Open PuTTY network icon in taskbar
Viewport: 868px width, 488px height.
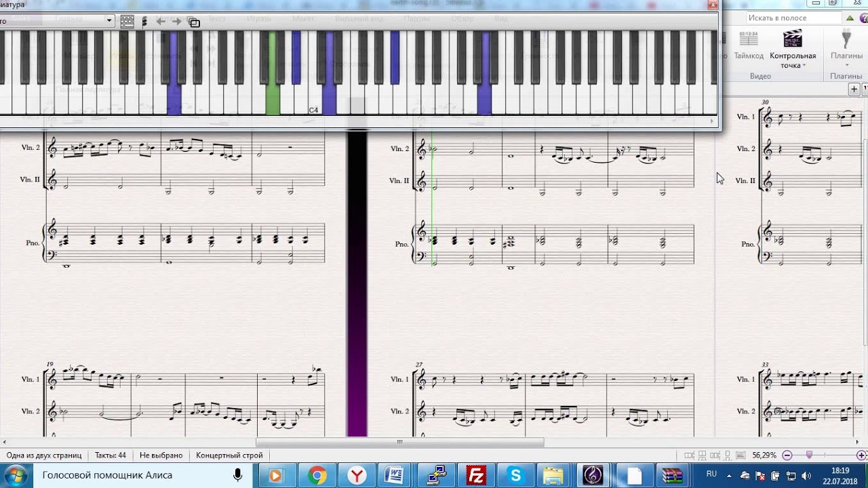tap(436, 476)
